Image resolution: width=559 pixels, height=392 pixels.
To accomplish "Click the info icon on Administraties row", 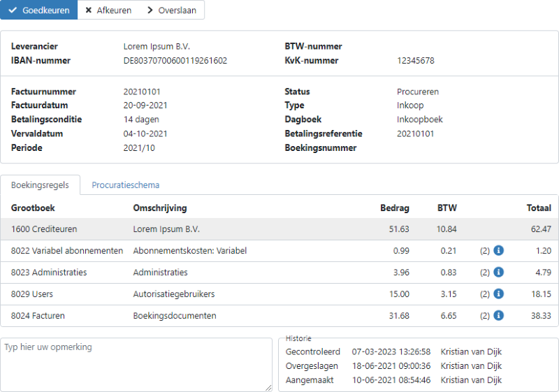I will pyautogui.click(x=498, y=273).
